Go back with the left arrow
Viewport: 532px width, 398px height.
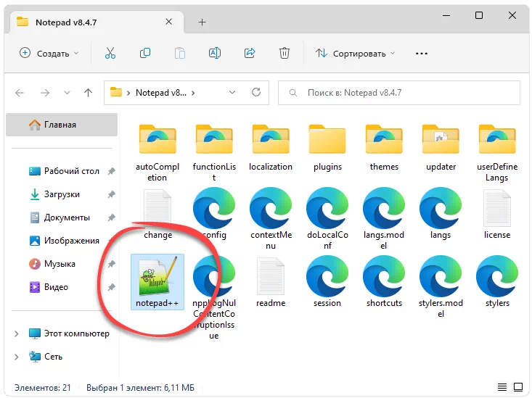tap(20, 93)
